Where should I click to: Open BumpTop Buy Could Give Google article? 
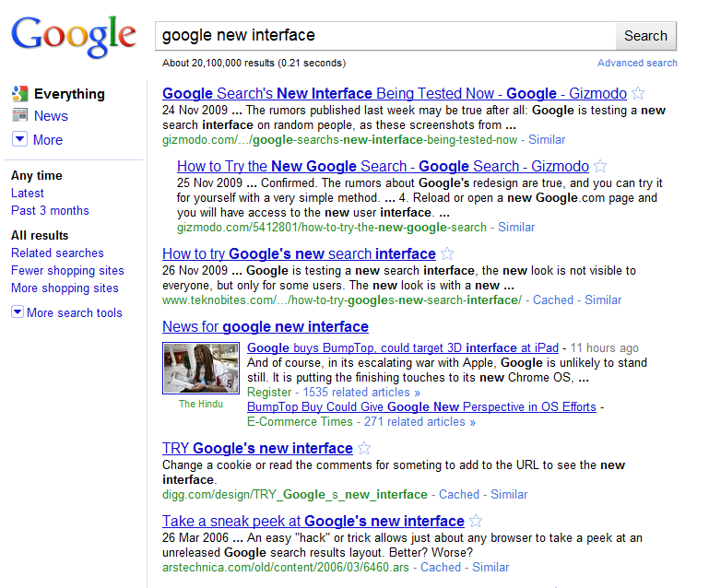tap(421, 407)
